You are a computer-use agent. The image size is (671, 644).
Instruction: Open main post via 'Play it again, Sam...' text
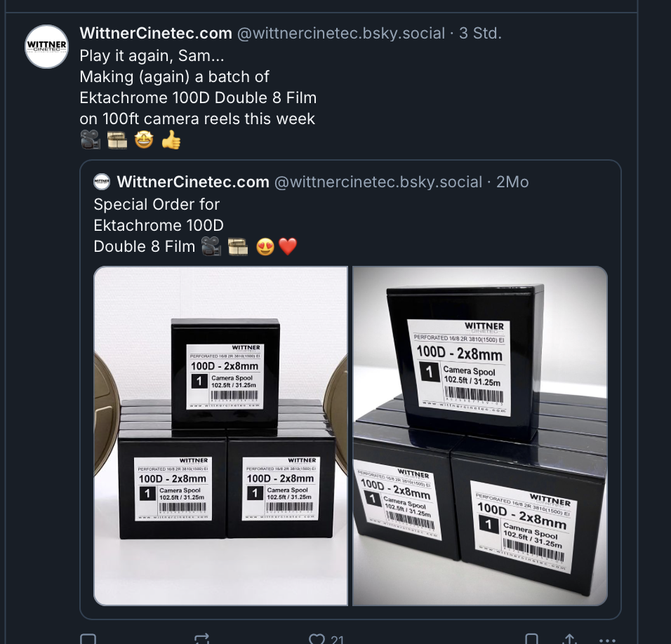pyautogui.click(x=152, y=55)
